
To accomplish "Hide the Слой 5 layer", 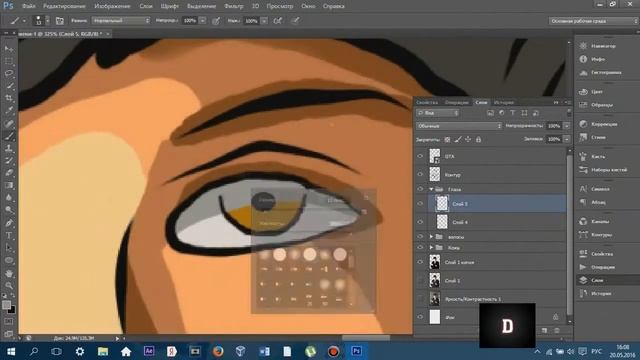I will (x=420, y=203).
